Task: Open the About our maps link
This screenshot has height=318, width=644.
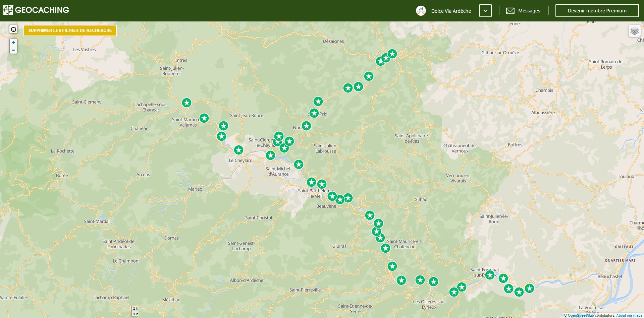Action: [629, 315]
